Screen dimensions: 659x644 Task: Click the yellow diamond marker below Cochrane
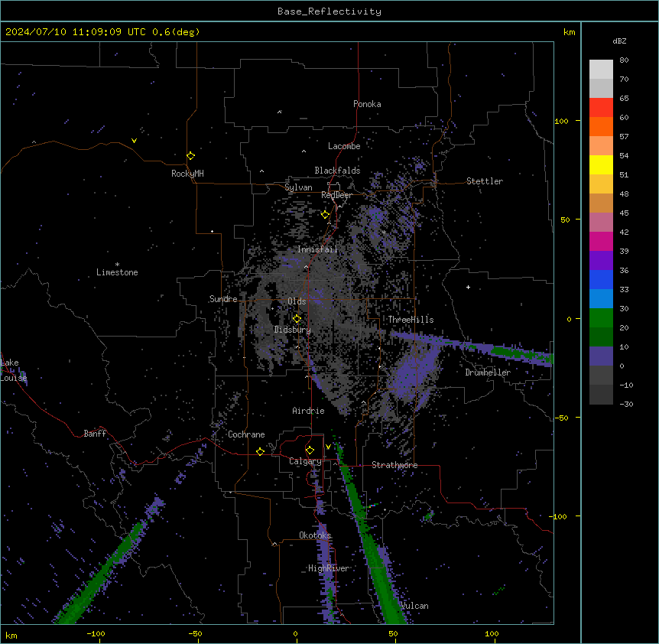coord(261,451)
